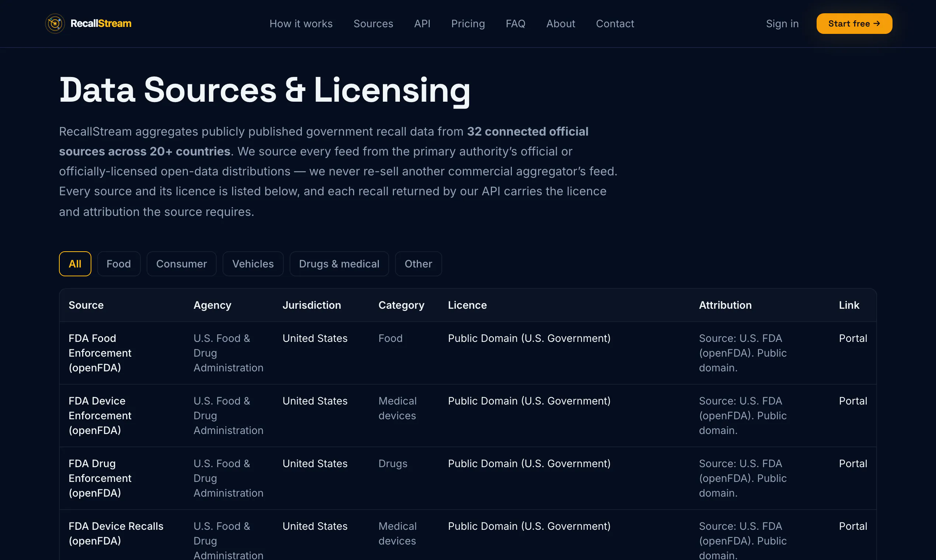View the Pricing page
The height and width of the screenshot is (560, 936).
(x=468, y=24)
